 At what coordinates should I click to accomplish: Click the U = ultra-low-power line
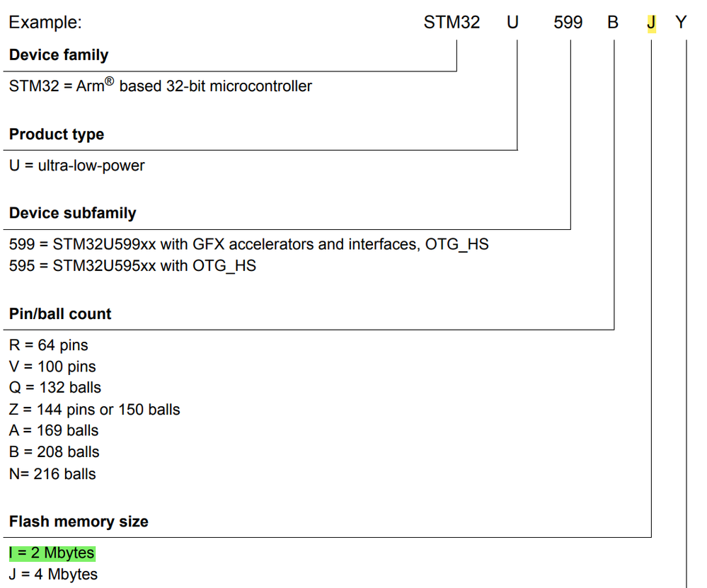pos(76,166)
